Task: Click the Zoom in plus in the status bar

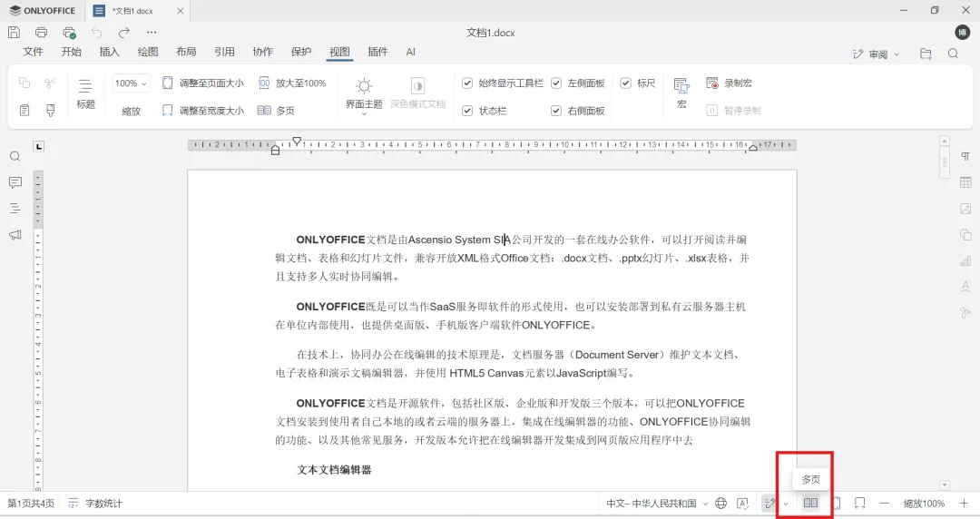Action: 964,504
